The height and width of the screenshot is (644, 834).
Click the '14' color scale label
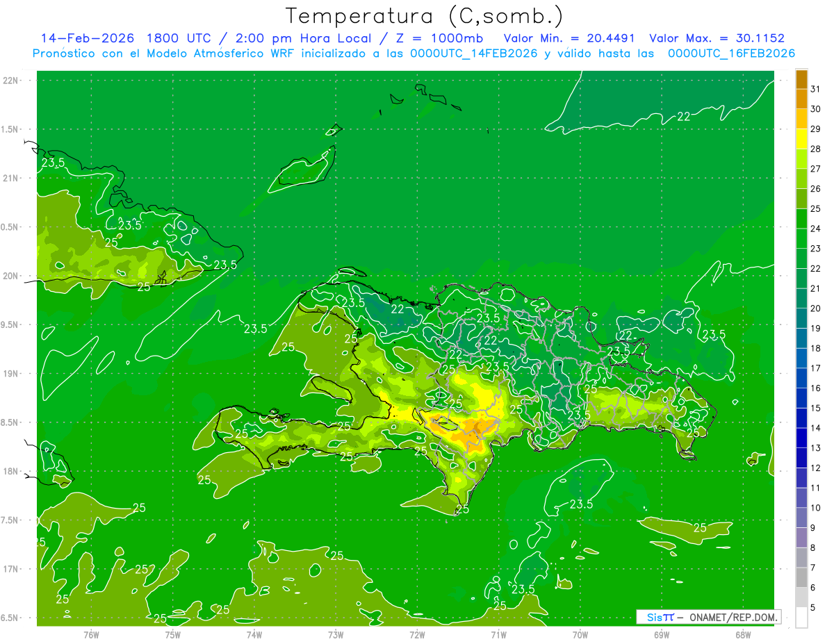[x=815, y=428]
